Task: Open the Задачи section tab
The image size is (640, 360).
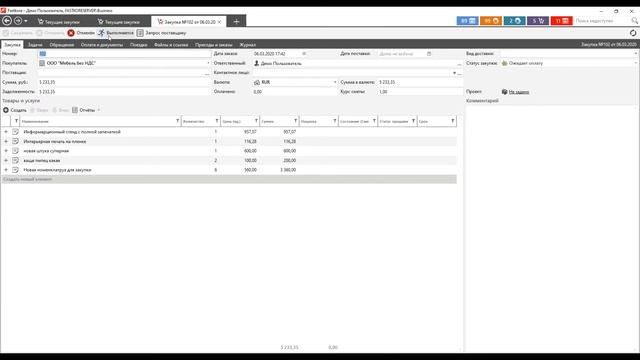Action: pyautogui.click(x=35, y=45)
